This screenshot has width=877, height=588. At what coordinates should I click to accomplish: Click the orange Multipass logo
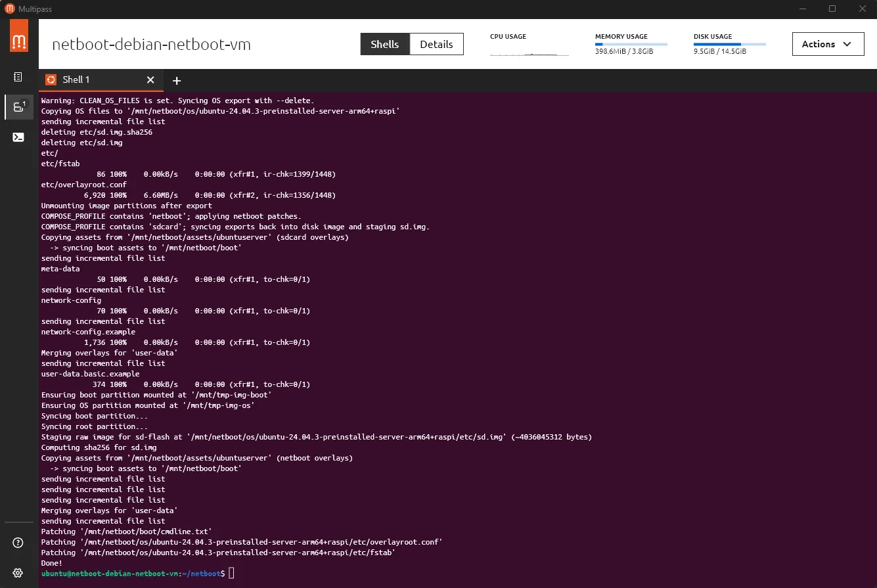(18, 36)
